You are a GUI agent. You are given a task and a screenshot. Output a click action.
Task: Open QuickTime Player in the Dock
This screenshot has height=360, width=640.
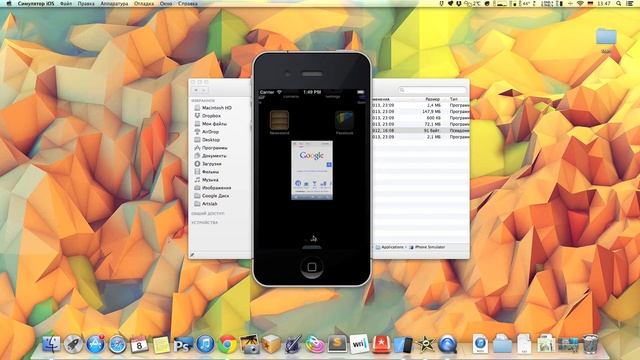447,344
